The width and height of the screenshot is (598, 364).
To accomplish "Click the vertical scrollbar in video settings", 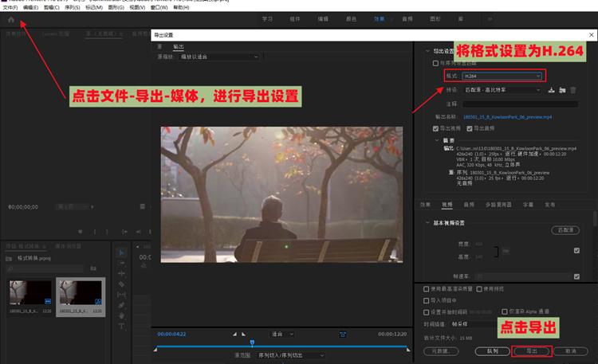I will tap(595, 220).
